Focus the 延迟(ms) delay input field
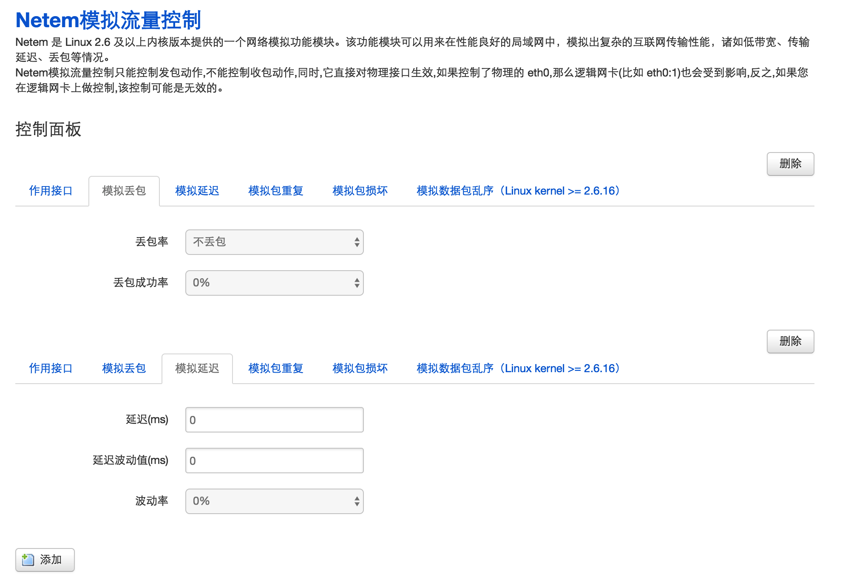The height and width of the screenshot is (588, 868). pos(274,420)
